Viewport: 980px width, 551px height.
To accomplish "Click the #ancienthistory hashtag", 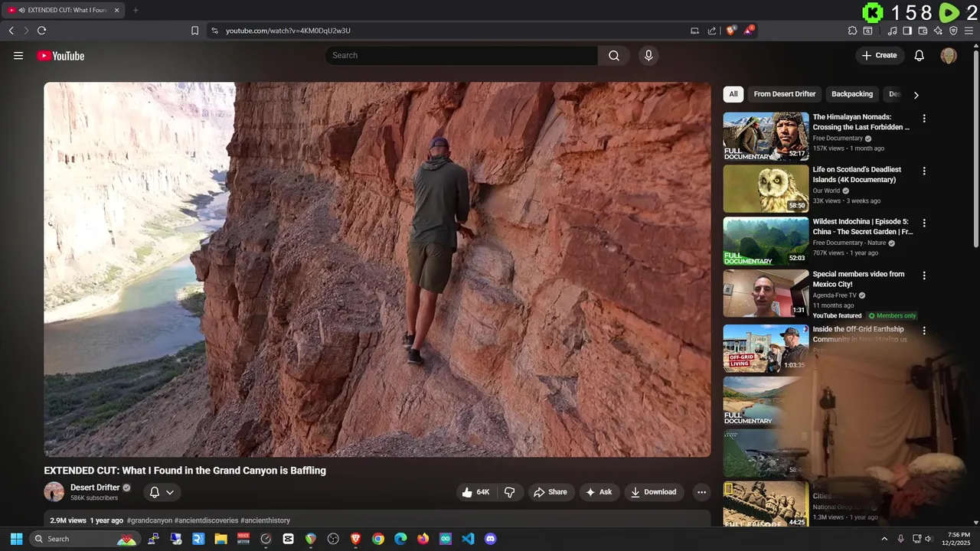I will pos(265,520).
